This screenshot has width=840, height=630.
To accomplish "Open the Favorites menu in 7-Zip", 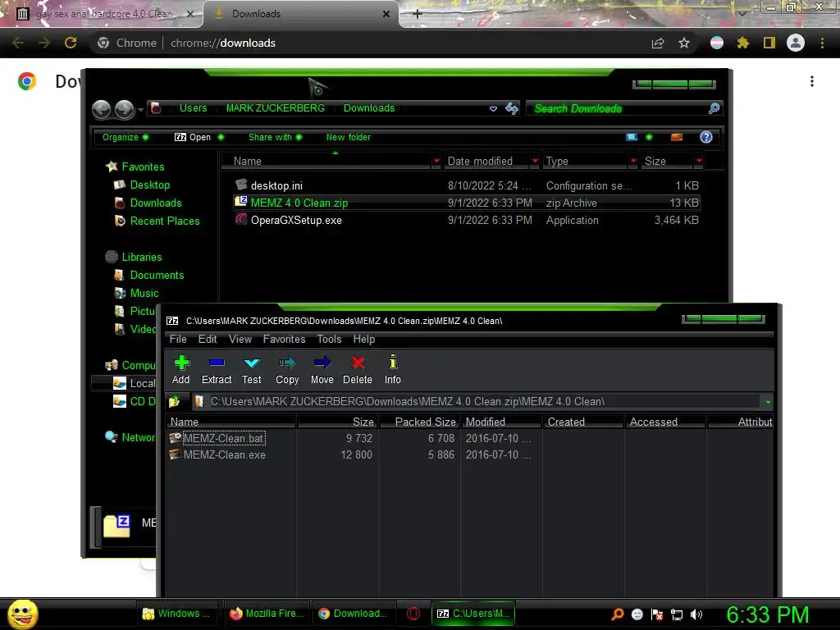I will click(x=284, y=339).
